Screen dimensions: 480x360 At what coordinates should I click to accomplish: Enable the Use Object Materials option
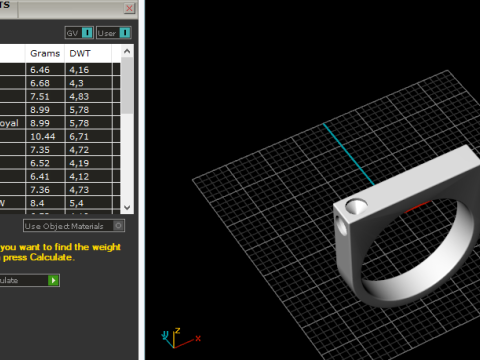(x=74, y=226)
